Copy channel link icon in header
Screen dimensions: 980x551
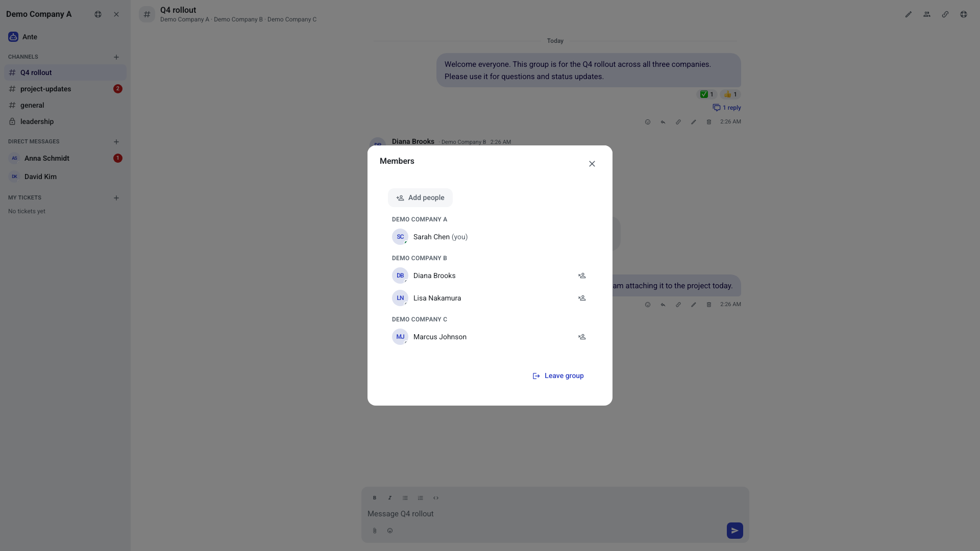click(945, 14)
